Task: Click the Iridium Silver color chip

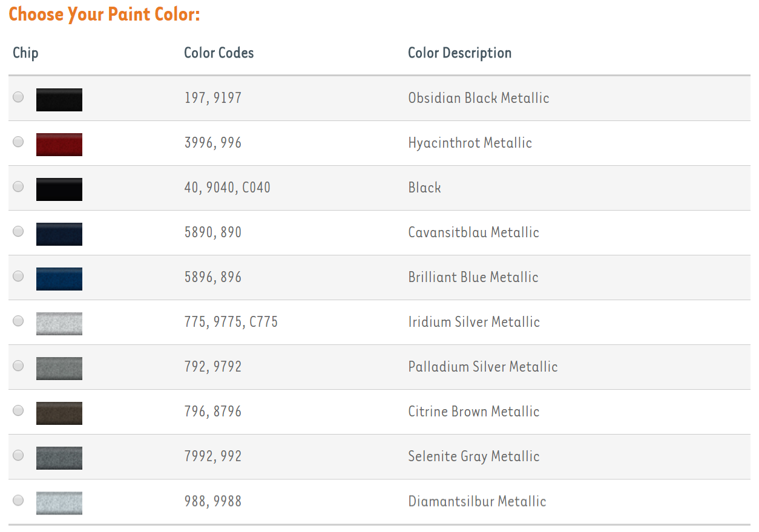Action: [59, 324]
